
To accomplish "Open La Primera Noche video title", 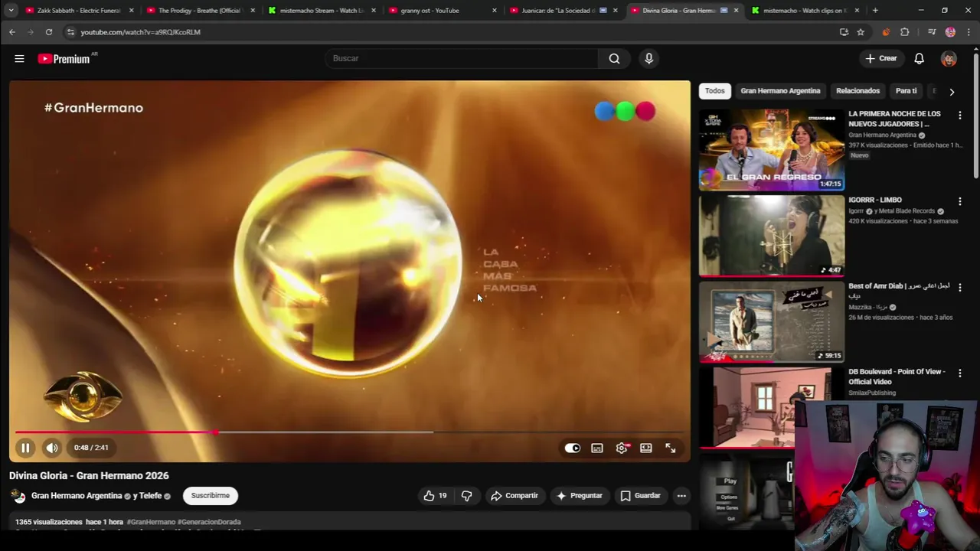I will click(894, 119).
